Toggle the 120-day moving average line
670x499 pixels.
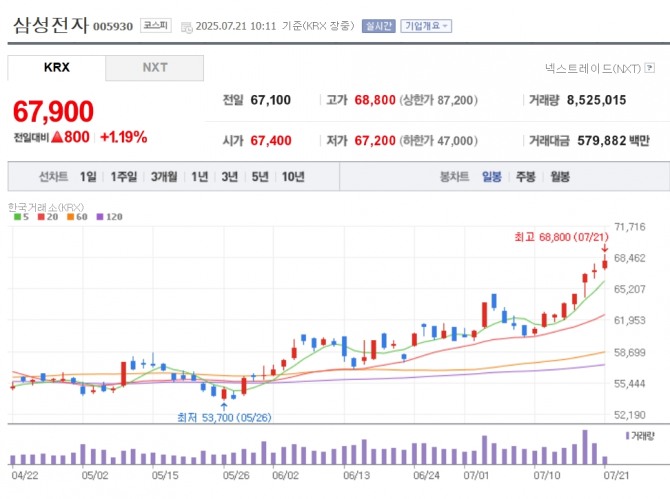pos(107,216)
